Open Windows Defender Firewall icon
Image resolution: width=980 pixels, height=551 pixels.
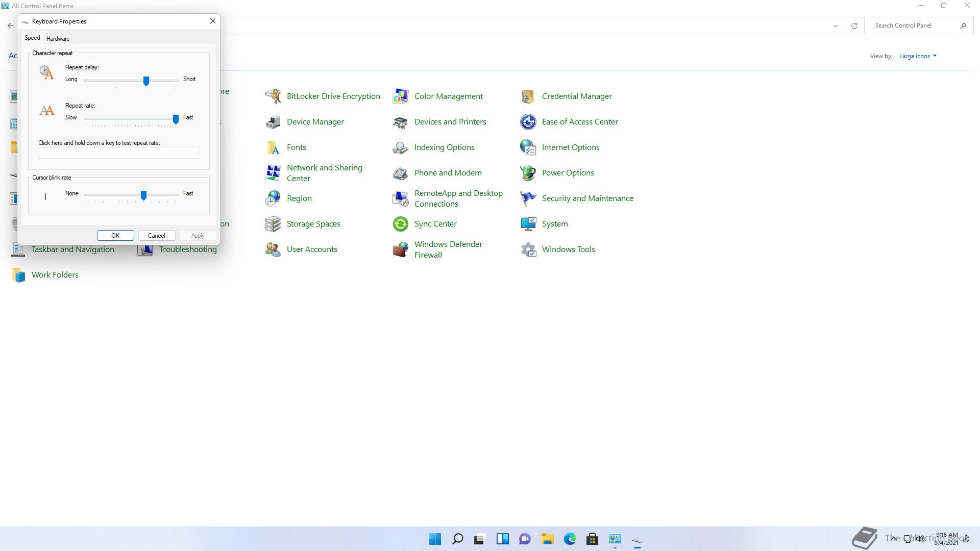pyautogui.click(x=401, y=249)
